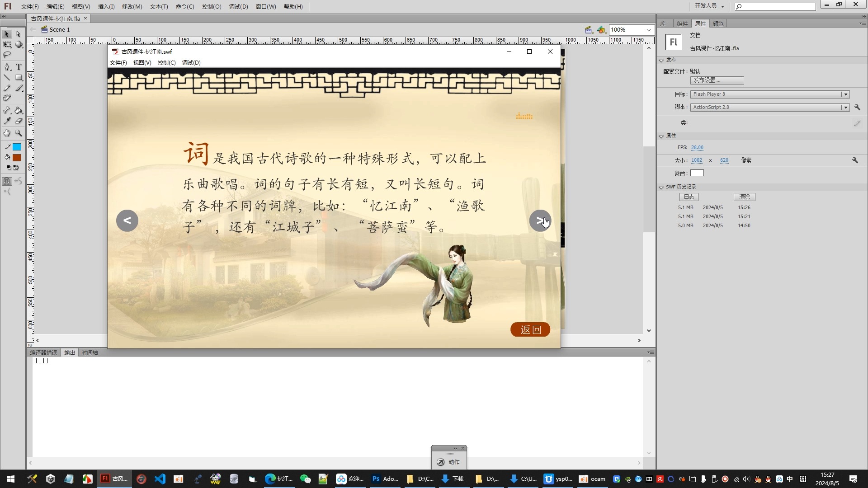Click the FPS value 28.00
This screenshot has height=488, width=868.
(x=697, y=148)
